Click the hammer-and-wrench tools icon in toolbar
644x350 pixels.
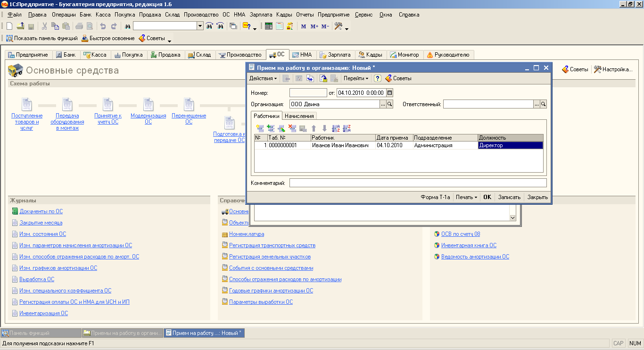pos(338,26)
